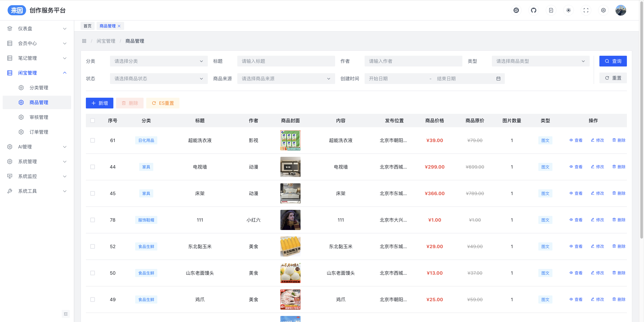Viewport: 644px width, 322px height.
Task: Click the Gitee icon in header
Action: pos(516,10)
